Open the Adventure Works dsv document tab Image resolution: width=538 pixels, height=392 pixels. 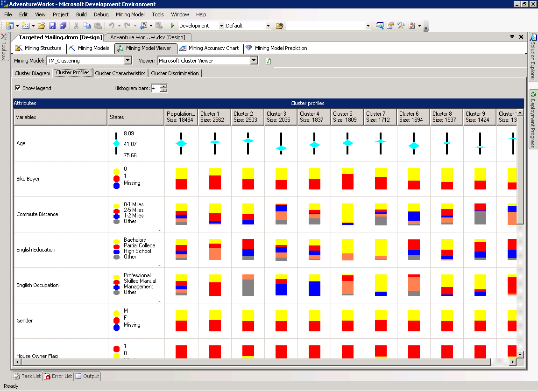point(148,37)
